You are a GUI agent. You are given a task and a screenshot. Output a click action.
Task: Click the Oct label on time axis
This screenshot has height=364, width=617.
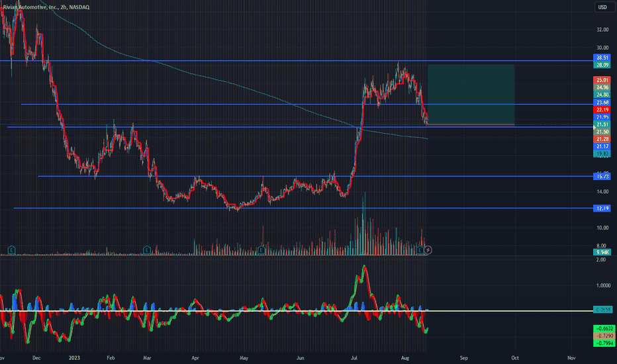pyautogui.click(x=514, y=357)
